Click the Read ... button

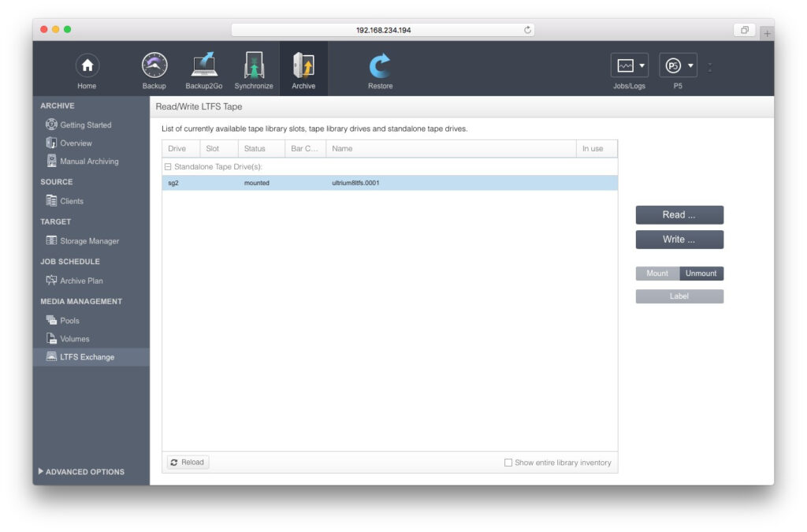pos(679,215)
